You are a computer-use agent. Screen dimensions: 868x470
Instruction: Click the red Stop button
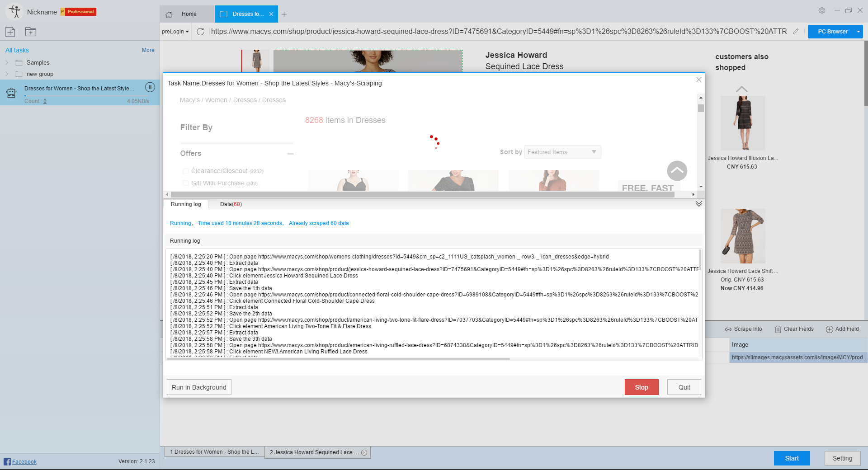642,387
